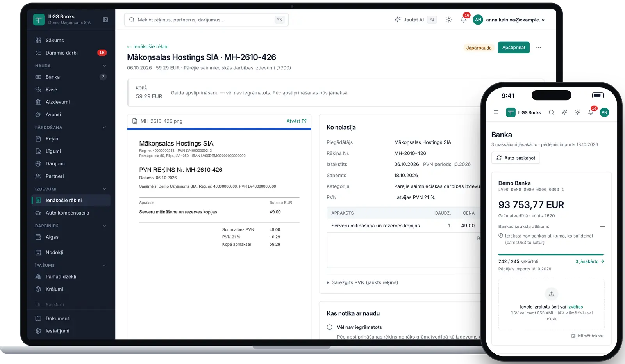Open the phone hamburger menu

point(496,112)
